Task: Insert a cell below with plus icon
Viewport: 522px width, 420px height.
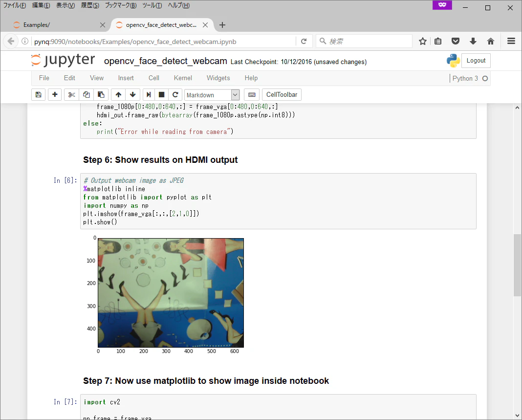Action: tap(55, 94)
